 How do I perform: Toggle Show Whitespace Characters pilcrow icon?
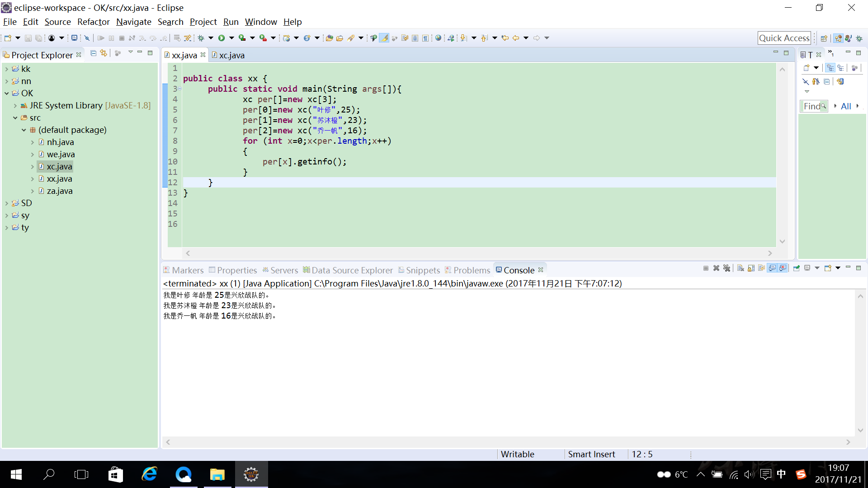[425, 38]
